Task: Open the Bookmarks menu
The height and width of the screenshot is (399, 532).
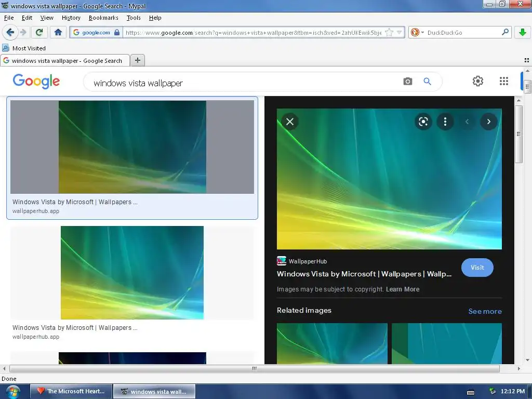Action: (103, 18)
